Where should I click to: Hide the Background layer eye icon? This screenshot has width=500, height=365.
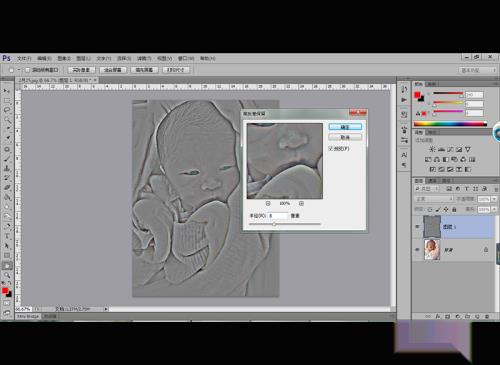coord(417,249)
